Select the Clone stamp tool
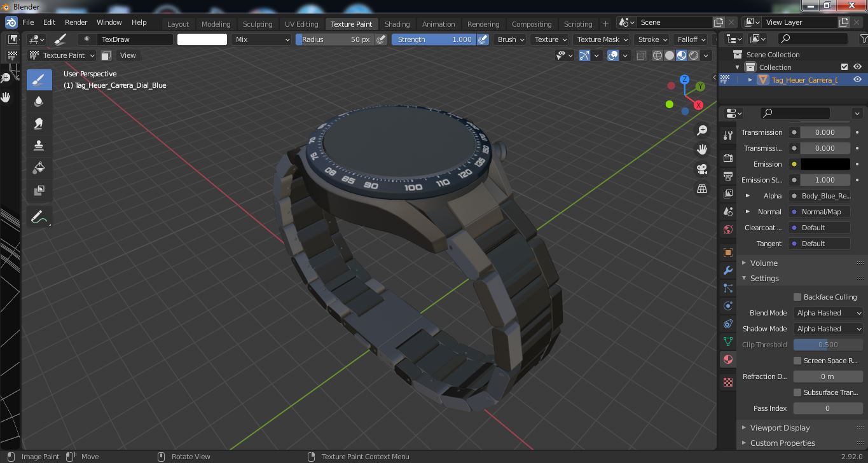Image resolution: width=868 pixels, height=463 pixels. 39,146
